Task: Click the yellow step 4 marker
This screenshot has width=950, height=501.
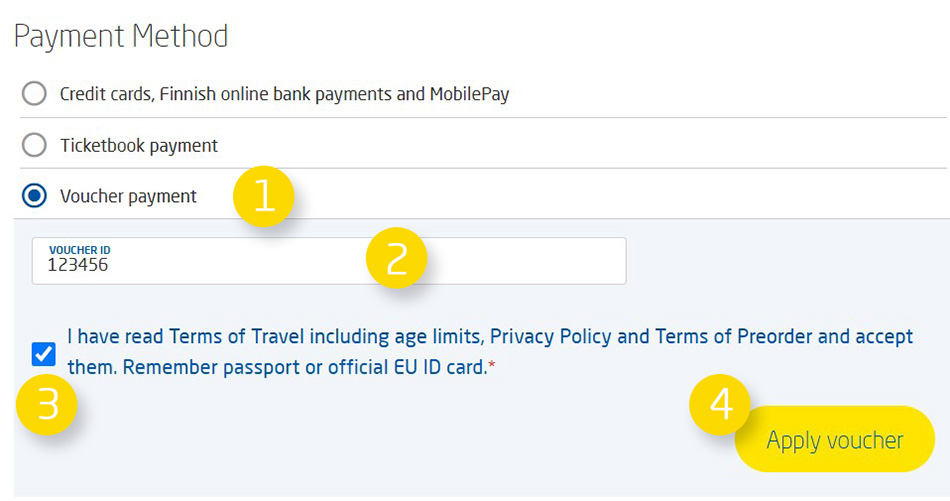Action: point(720,405)
